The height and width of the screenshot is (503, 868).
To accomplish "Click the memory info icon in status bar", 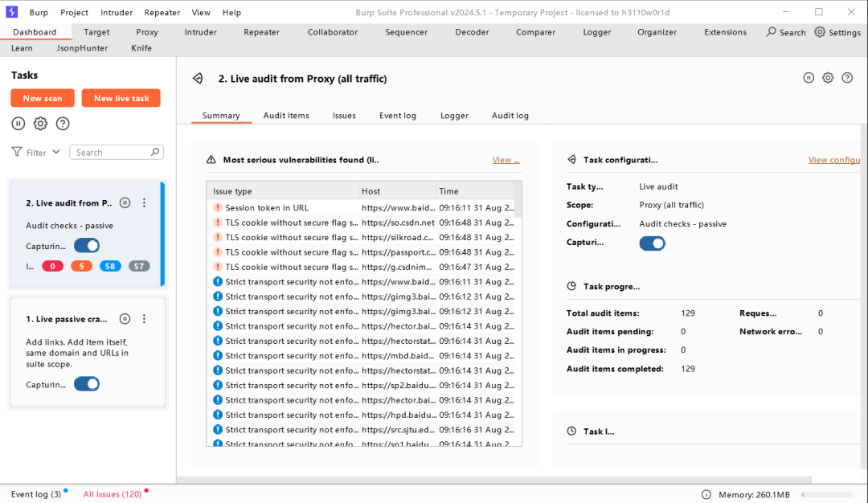I will [x=706, y=495].
